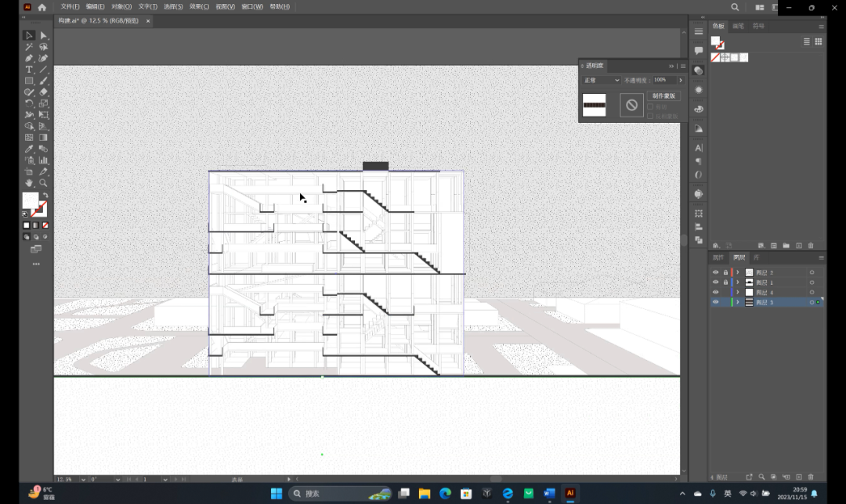The height and width of the screenshot is (504, 846).
Task: Unlock 图层 2 via lock icon
Action: (725, 272)
